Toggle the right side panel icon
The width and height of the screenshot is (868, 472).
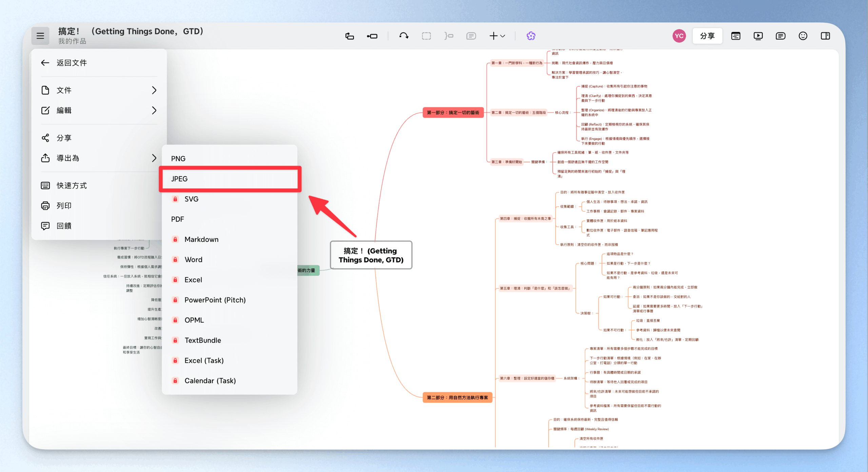825,36
